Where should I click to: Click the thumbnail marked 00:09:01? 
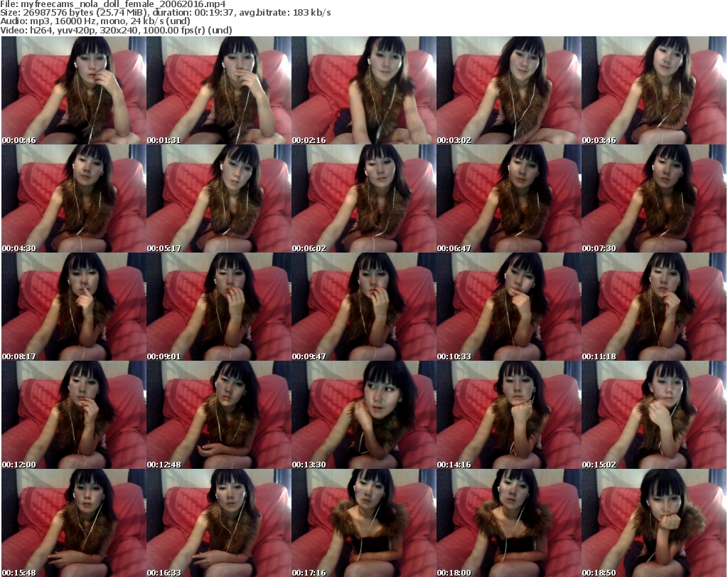click(x=219, y=307)
